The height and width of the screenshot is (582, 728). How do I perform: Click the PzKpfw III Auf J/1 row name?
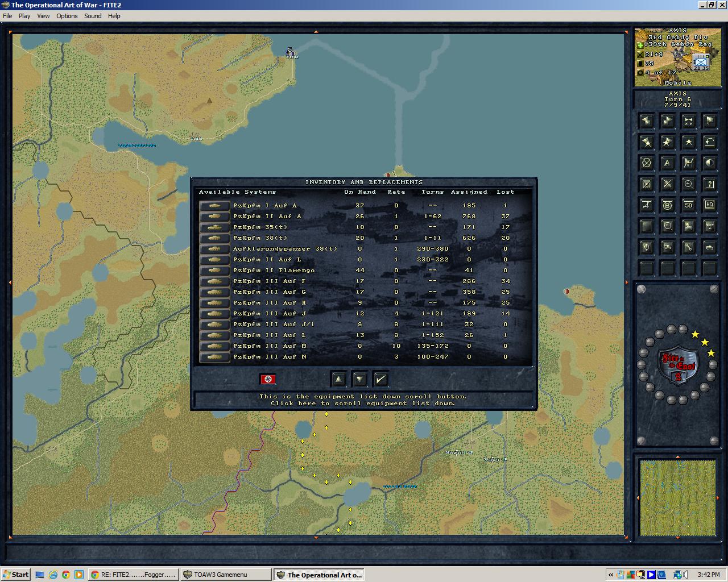coord(274,325)
